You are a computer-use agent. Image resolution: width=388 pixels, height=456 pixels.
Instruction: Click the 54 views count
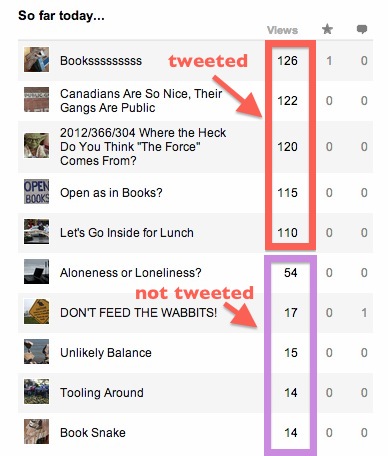(291, 273)
